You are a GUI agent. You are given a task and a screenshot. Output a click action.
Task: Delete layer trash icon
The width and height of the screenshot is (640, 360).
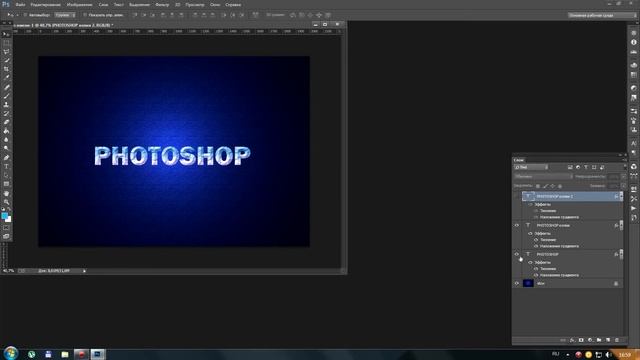[x=617, y=340]
